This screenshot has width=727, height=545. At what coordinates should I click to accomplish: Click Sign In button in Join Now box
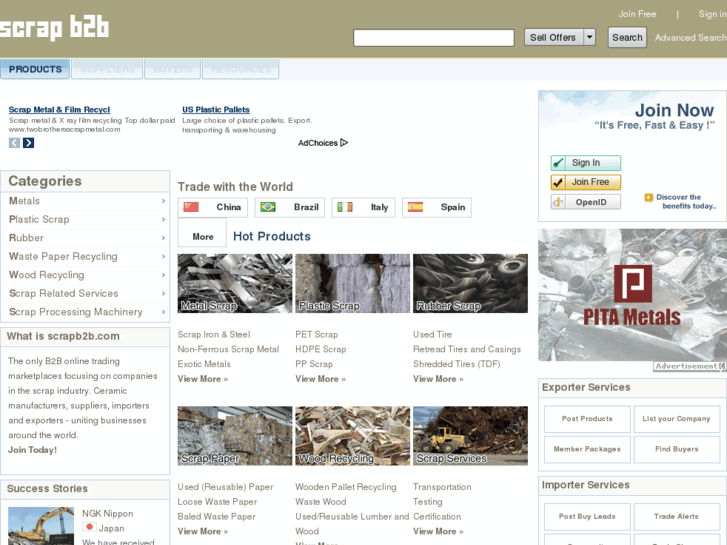[586, 163]
